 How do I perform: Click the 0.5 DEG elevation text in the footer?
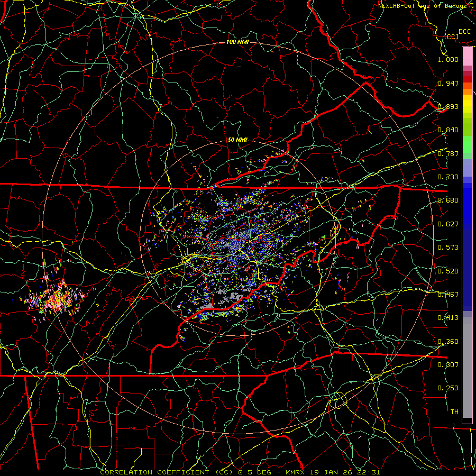coord(254,472)
